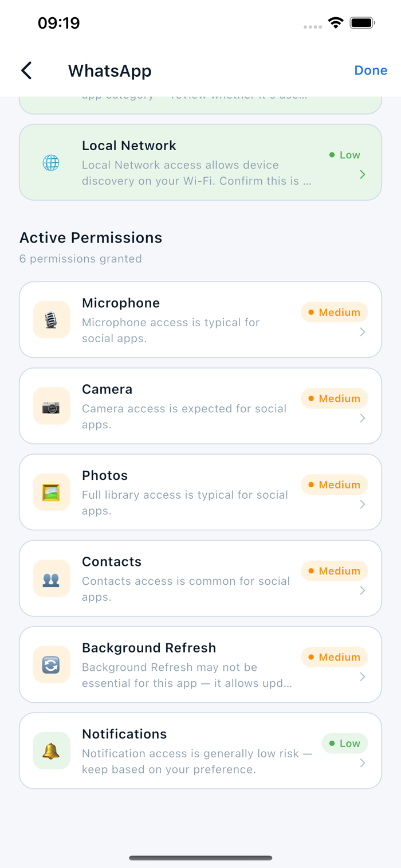Viewport: 401px width, 868px height.
Task: Tap the Contacts description text
Action: pos(186,589)
